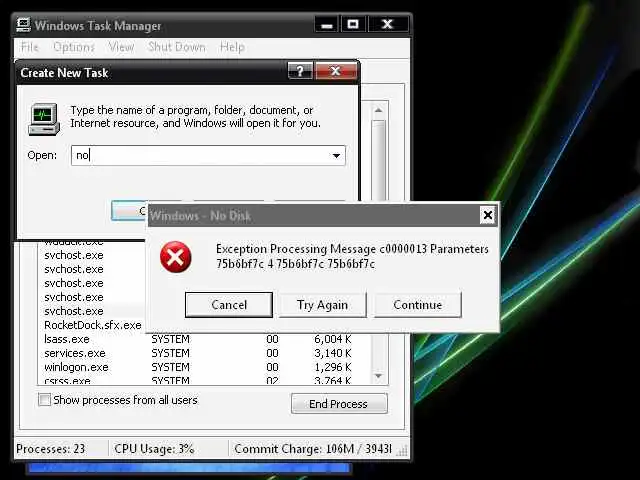The image size is (640, 480).
Task: Open the File menu
Action: (x=29, y=47)
